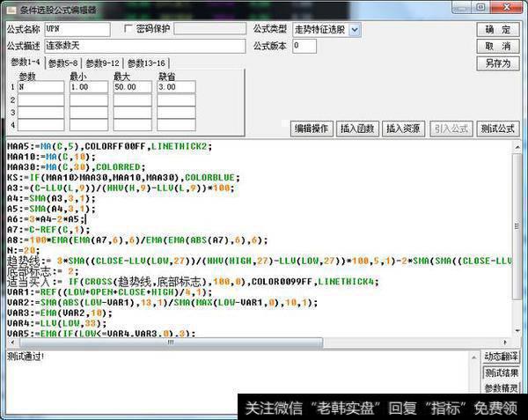The image size is (528, 420).
Task: Click the code line starting with MAA5:=MA(C,5)
Action: coord(109,146)
